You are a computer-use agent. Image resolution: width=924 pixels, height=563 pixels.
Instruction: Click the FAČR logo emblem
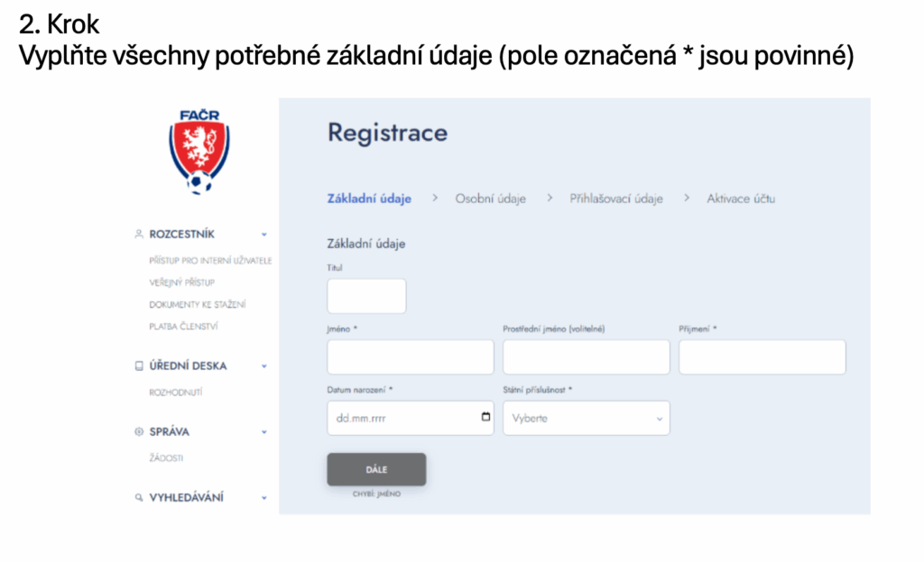(199, 152)
